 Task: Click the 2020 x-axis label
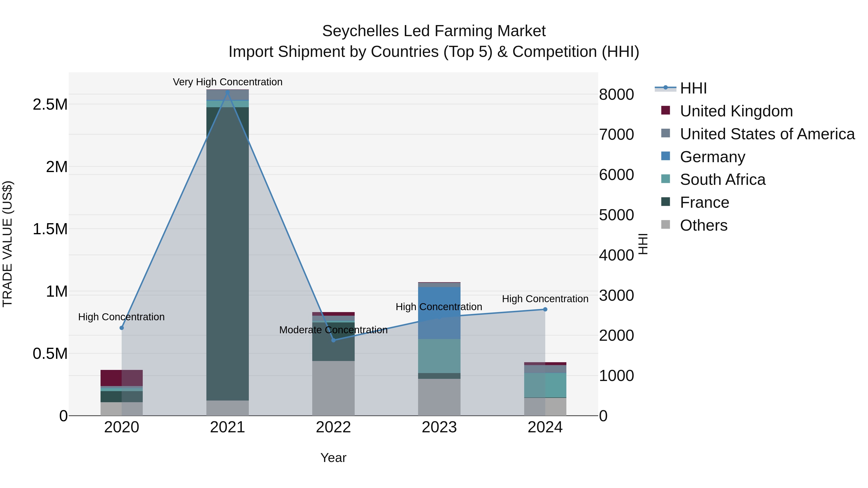pyautogui.click(x=122, y=427)
